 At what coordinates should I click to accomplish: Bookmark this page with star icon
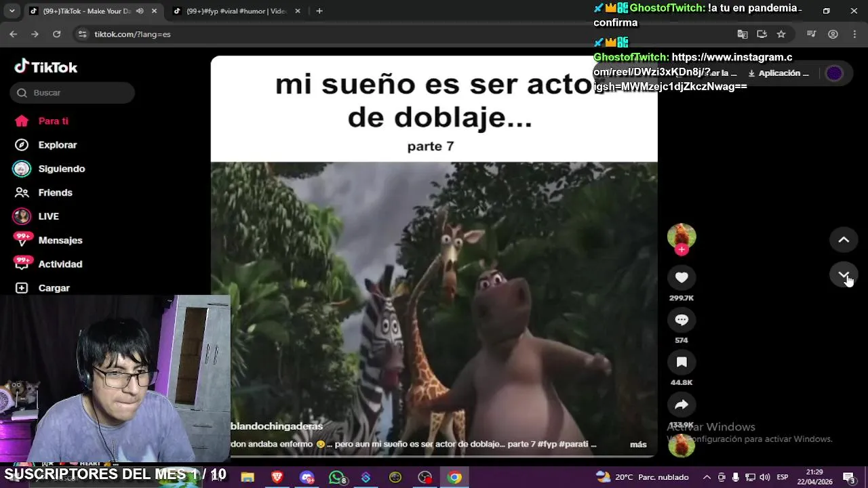point(781,34)
